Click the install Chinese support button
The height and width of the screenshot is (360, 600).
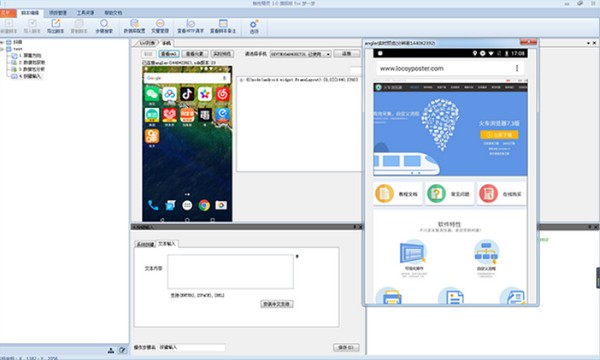[x=277, y=304]
